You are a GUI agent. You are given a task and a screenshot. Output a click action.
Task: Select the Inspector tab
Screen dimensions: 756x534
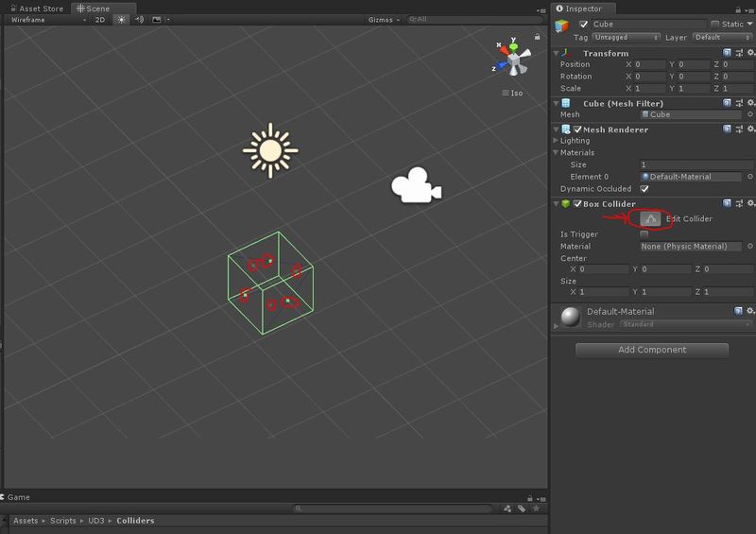pos(582,9)
